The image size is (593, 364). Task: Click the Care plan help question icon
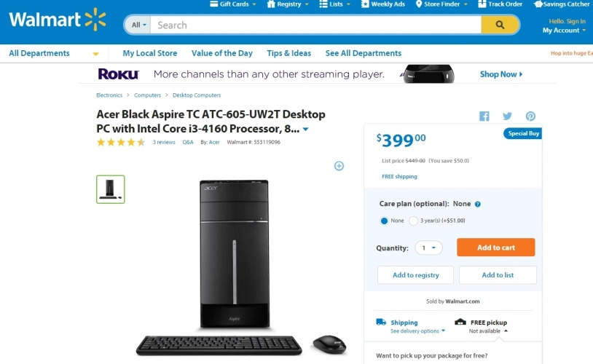point(478,205)
